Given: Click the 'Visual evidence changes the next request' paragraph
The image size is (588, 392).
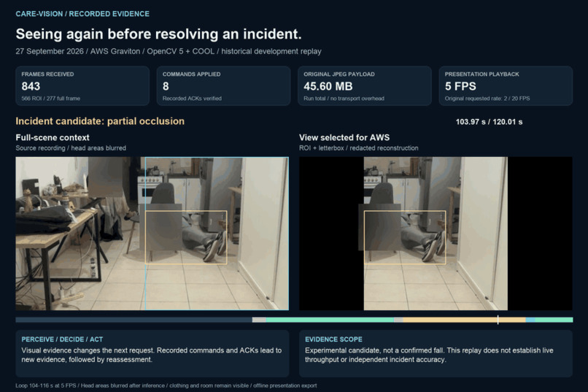Looking at the screenshot, I should click(x=152, y=355).
